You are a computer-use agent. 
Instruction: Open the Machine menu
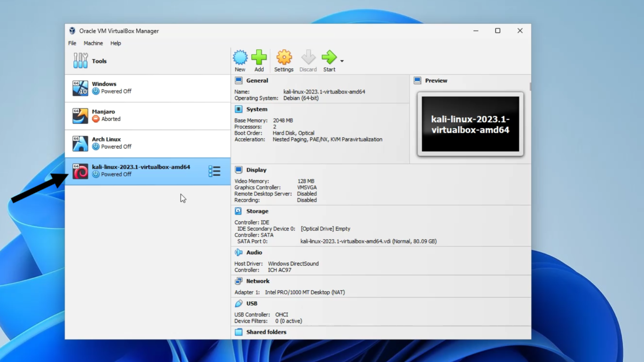[93, 43]
